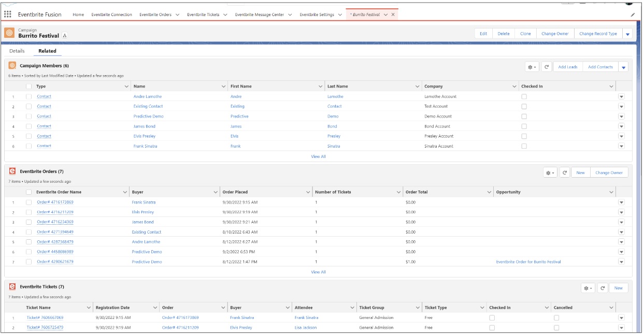644x334 pixels.
Task: Close the Burrito Festival tab
Action: tap(393, 14)
